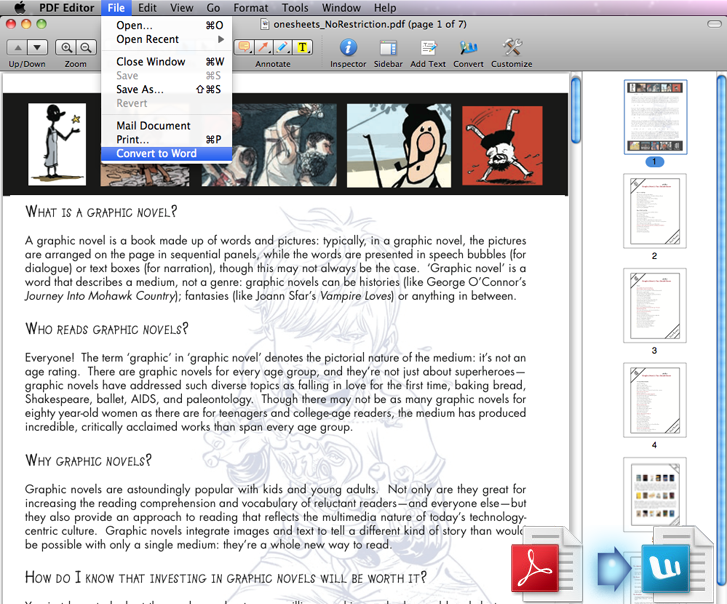Click the document's vertical scrollbar
The image size is (727, 604).
(x=575, y=300)
